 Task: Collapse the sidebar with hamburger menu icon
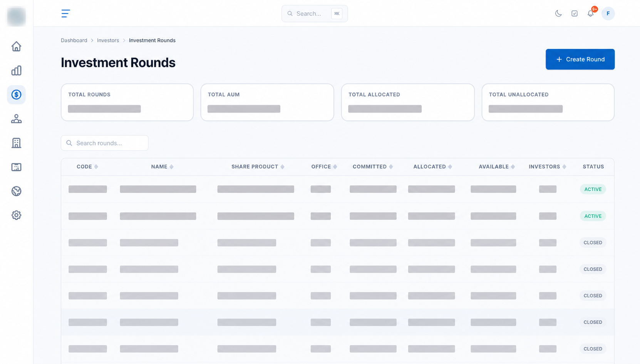coord(65,13)
